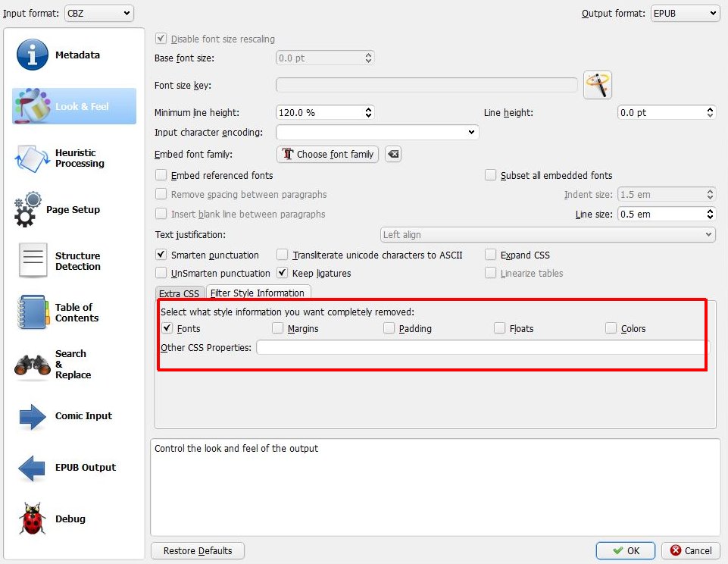
Task: Clear the embedded font family selection
Action: click(x=393, y=154)
